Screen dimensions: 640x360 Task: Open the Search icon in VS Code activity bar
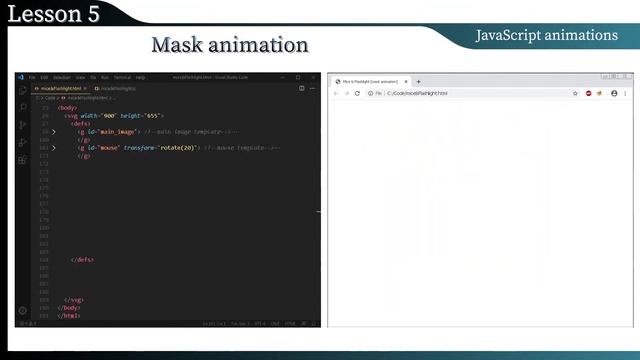[x=23, y=107]
